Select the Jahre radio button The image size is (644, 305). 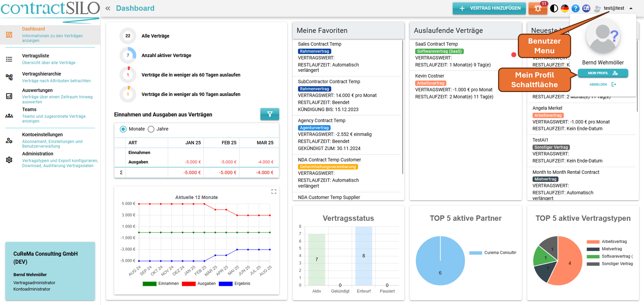(151, 129)
